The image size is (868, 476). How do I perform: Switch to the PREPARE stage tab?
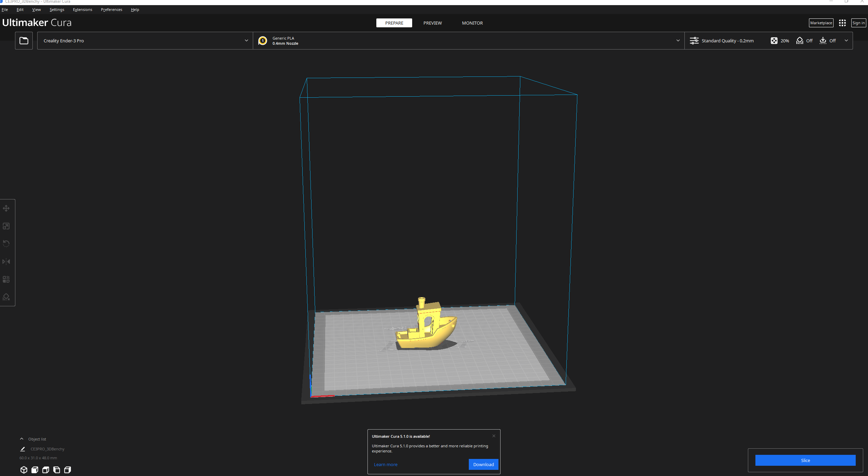[394, 23]
